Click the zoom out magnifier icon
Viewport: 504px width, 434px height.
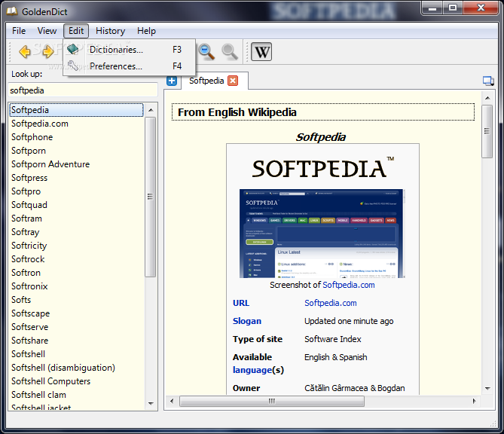[x=206, y=52]
